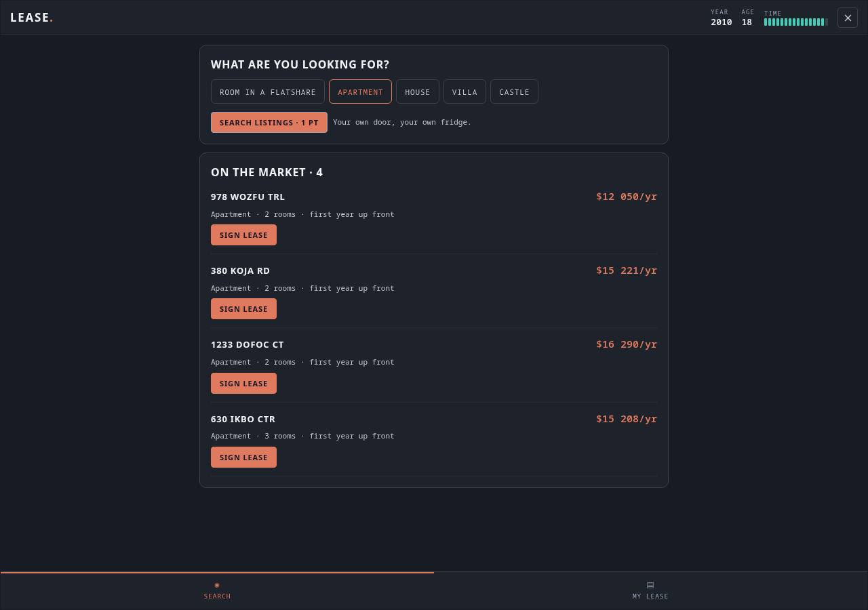Click the My Lease list icon
The image size is (868, 610).
click(650, 585)
